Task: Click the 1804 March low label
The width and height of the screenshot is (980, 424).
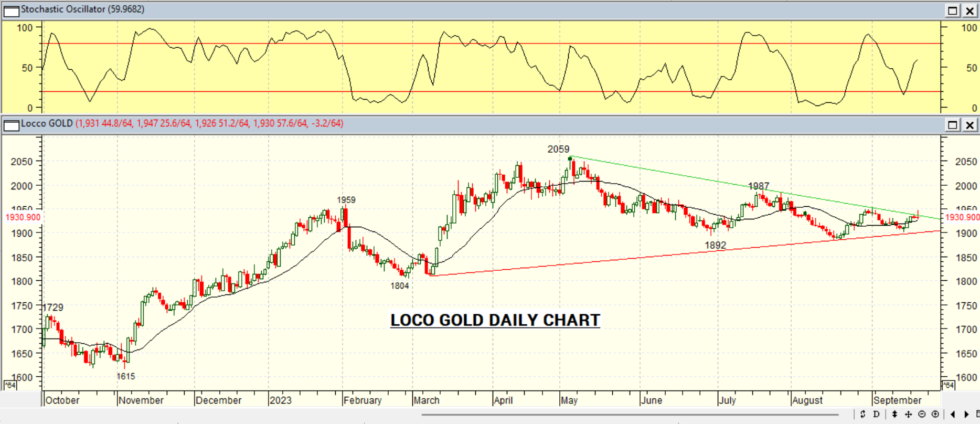Action: coord(400,286)
